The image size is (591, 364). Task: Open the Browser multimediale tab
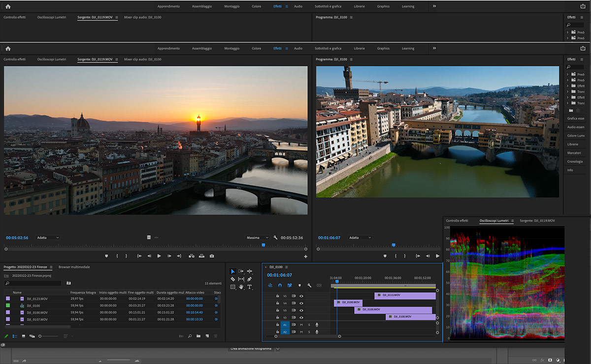pos(74,267)
